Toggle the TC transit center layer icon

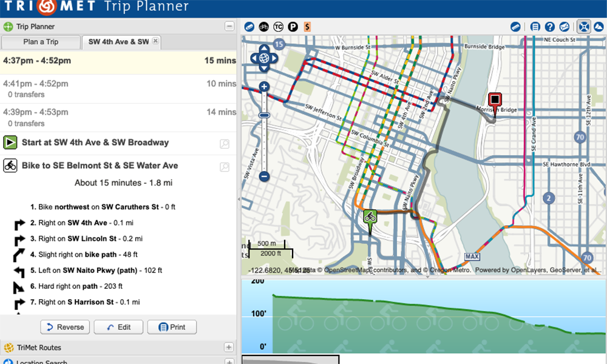[279, 27]
